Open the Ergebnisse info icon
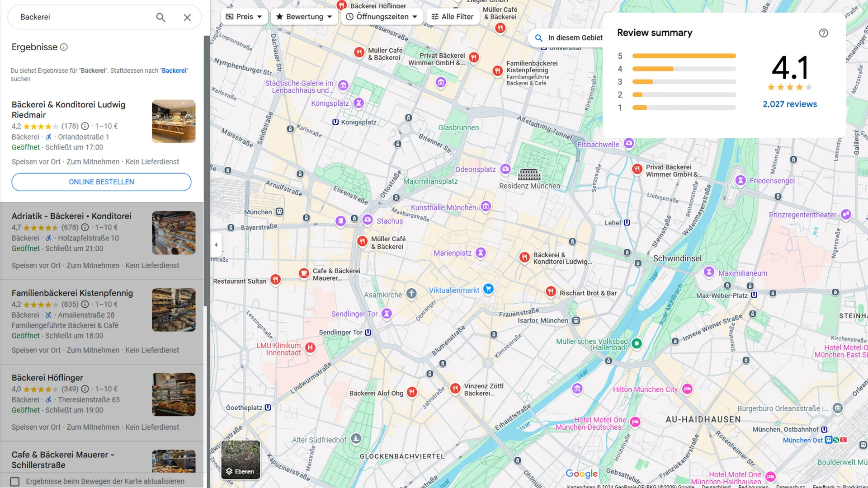 [x=64, y=47]
